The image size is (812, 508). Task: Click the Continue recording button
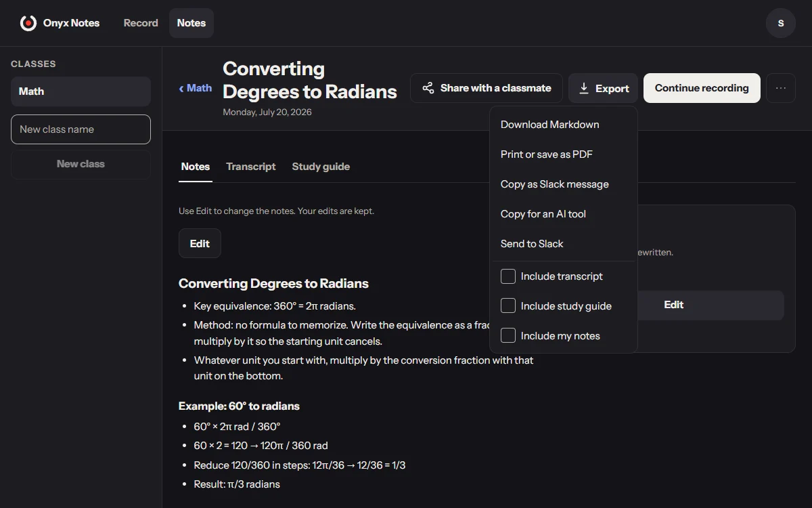pos(702,88)
